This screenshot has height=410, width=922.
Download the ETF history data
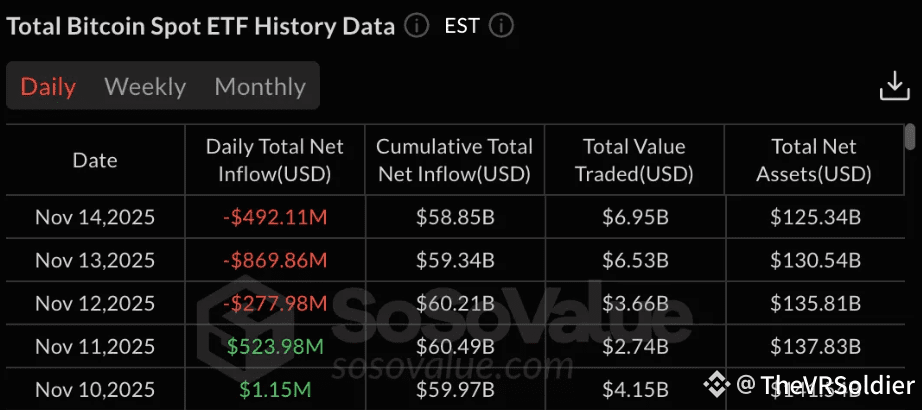coord(894,87)
